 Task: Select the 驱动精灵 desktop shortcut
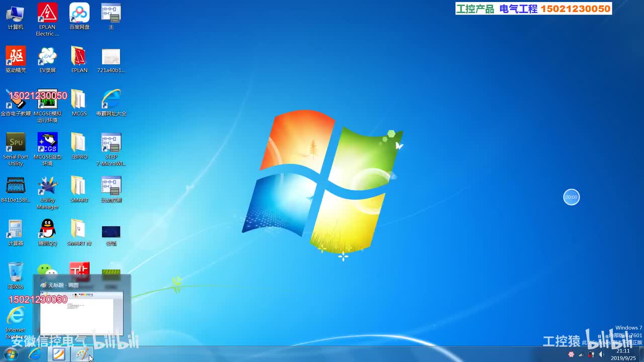16,60
